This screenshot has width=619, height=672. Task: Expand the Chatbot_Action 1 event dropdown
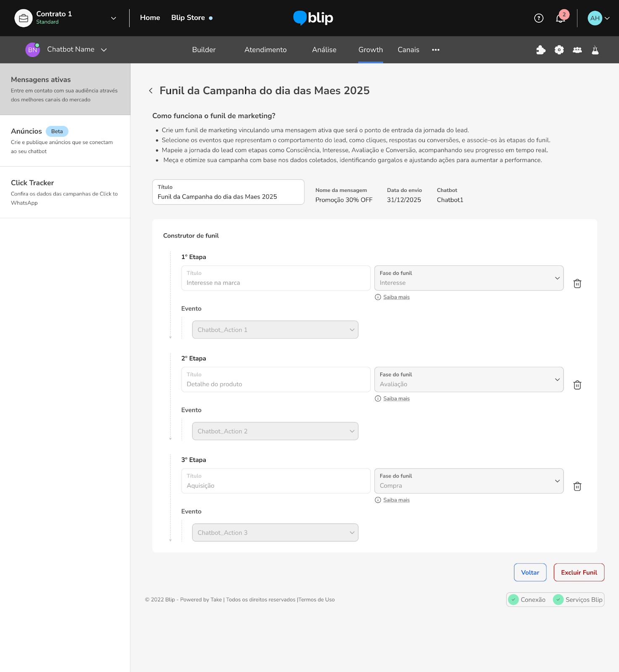275,330
